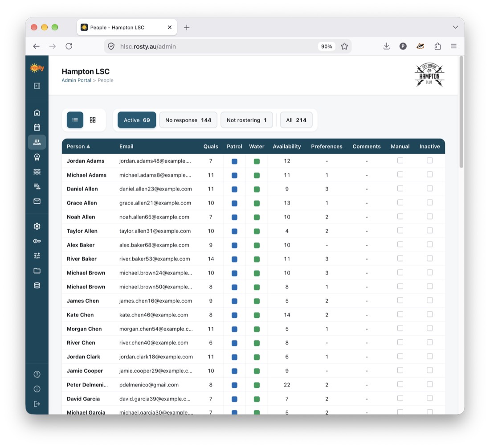Open the Home icon in sidebar
The height and width of the screenshot is (448, 490).
pos(37,112)
